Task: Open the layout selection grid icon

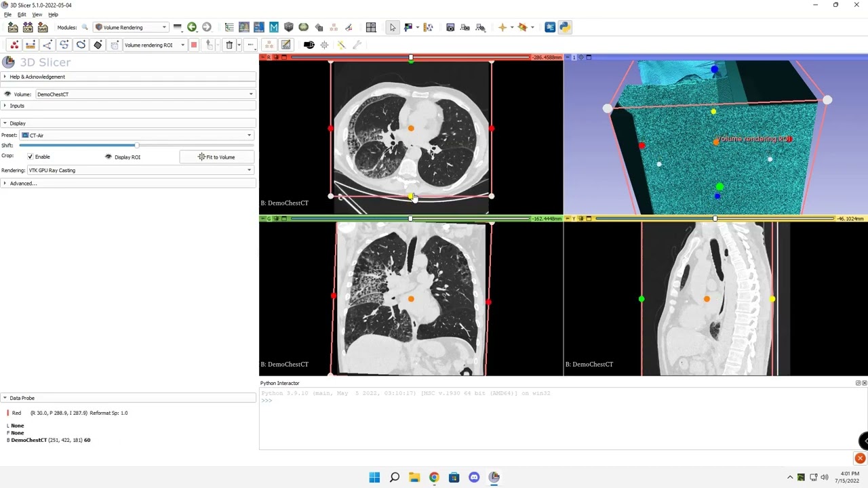Action: click(x=371, y=27)
